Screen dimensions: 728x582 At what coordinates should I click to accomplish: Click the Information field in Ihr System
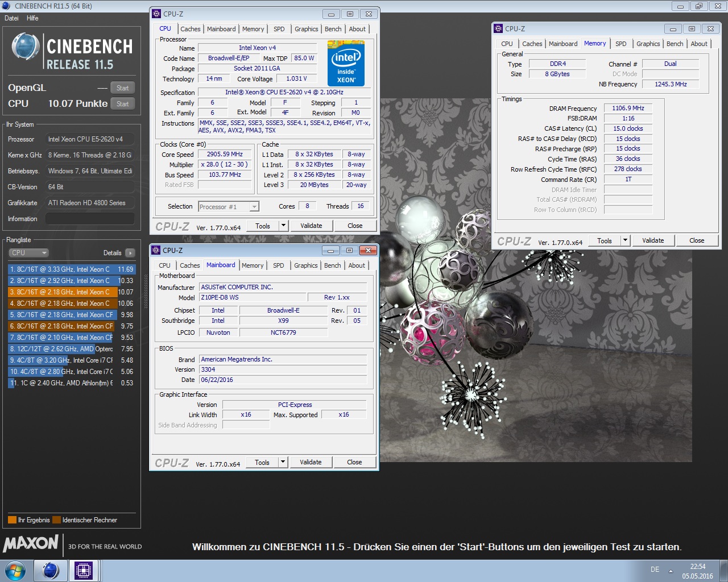click(90, 219)
